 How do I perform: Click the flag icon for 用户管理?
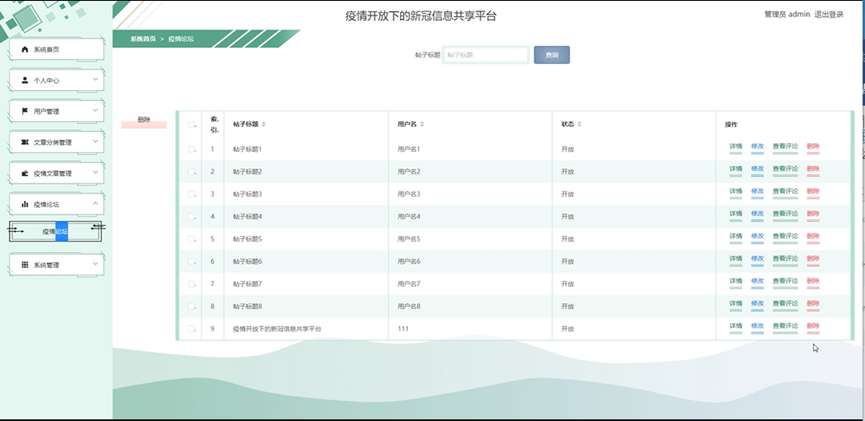tap(24, 111)
